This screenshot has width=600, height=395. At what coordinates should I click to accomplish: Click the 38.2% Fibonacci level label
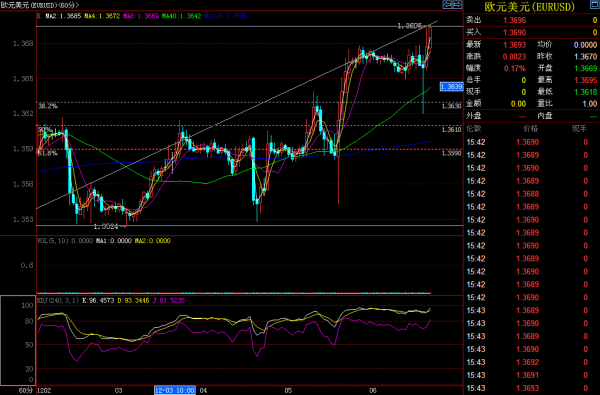(47, 106)
